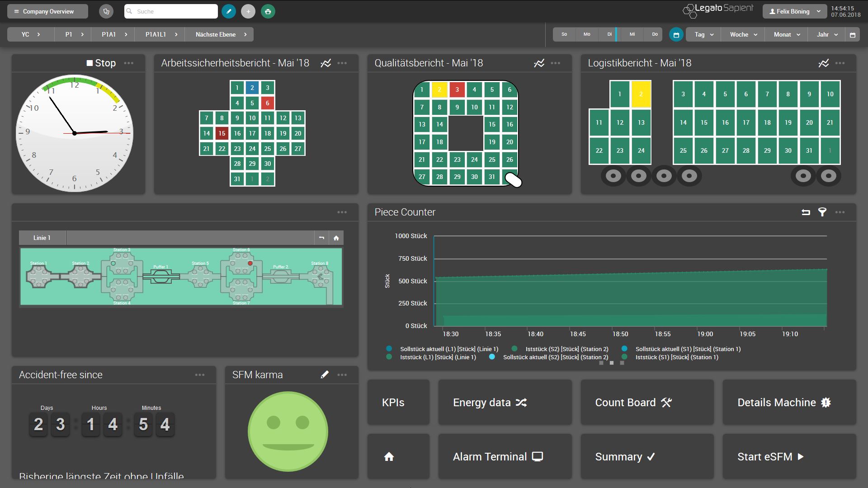Select the P1A1L1 breadcrumb level
This screenshot has height=488, width=868.
click(160, 34)
